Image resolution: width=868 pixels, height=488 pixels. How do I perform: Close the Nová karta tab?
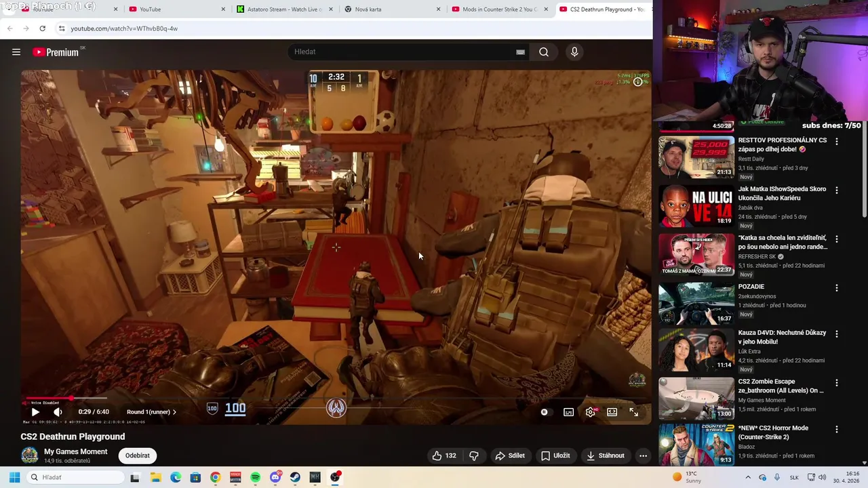[438, 9]
